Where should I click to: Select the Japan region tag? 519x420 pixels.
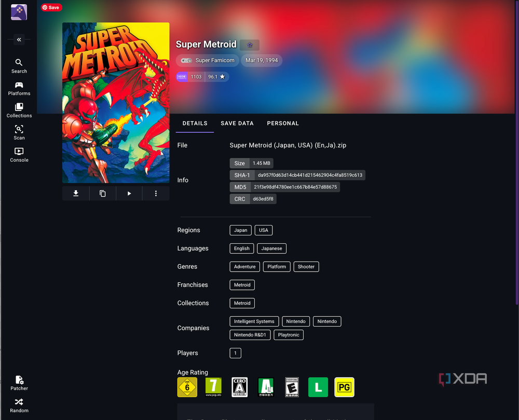click(x=241, y=230)
